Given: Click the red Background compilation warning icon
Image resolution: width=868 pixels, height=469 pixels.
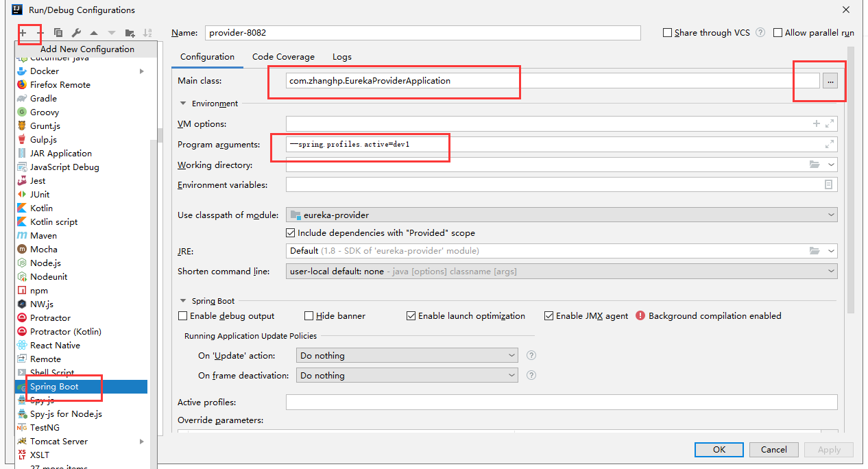Looking at the screenshot, I should click(x=640, y=315).
